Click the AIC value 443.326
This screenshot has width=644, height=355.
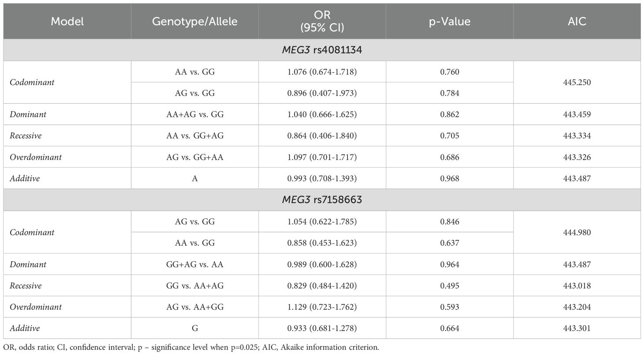point(577,157)
